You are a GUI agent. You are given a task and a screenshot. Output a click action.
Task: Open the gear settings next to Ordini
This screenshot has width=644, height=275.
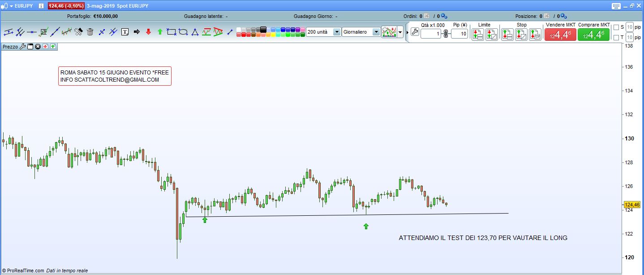pyautogui.click(x=444, y=16)
